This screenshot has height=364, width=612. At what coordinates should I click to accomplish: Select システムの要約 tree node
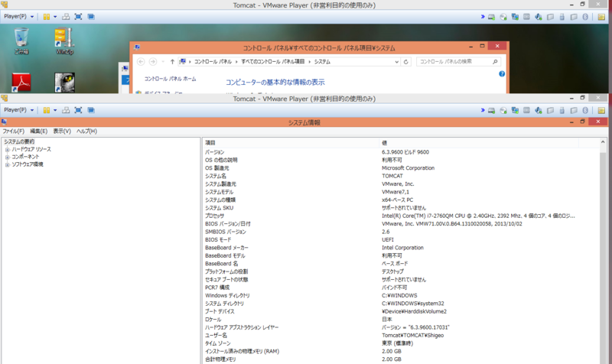[19, 141]
